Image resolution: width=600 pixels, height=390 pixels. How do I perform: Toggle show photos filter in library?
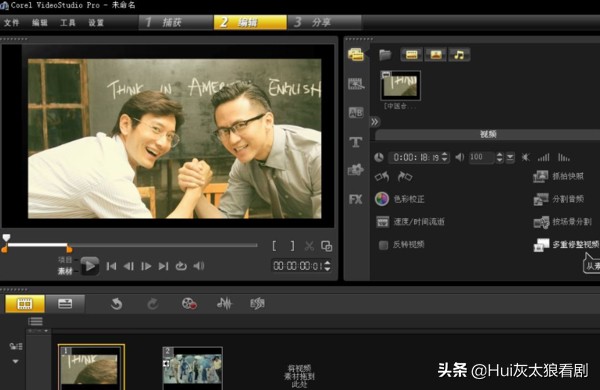[x=435, y=55]
